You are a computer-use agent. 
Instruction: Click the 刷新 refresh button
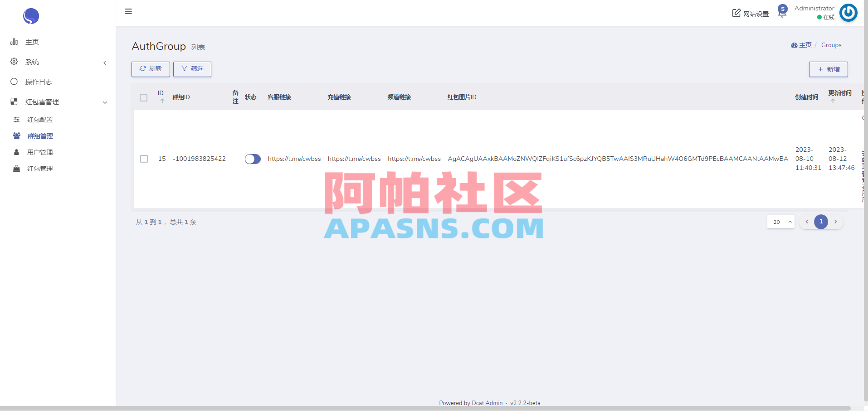point(151,69)
